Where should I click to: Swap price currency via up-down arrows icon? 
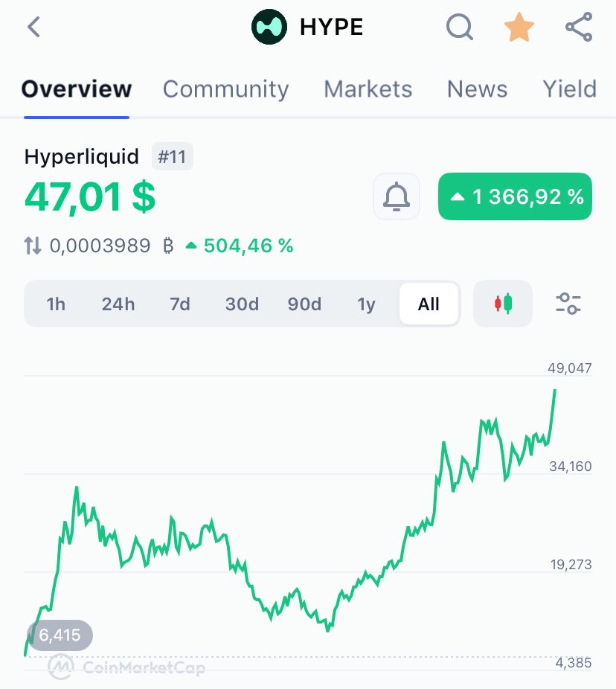point(33,246)
